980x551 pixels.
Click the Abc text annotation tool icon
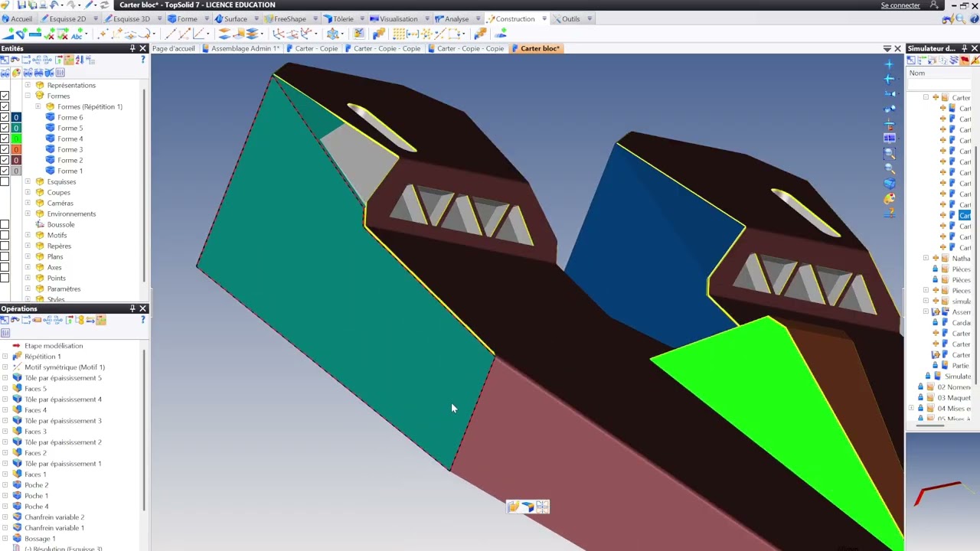point(77,34)
